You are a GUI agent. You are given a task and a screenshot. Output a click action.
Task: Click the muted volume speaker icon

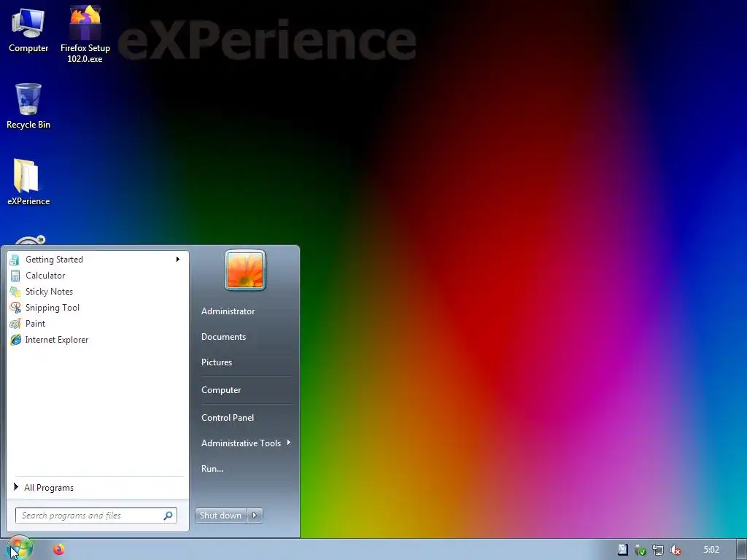(x=675, y=550)
